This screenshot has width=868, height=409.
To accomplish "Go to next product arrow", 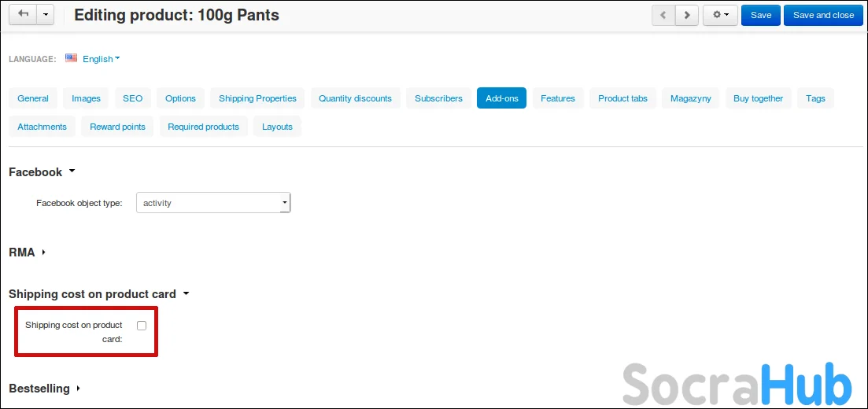I will point(687,15).
